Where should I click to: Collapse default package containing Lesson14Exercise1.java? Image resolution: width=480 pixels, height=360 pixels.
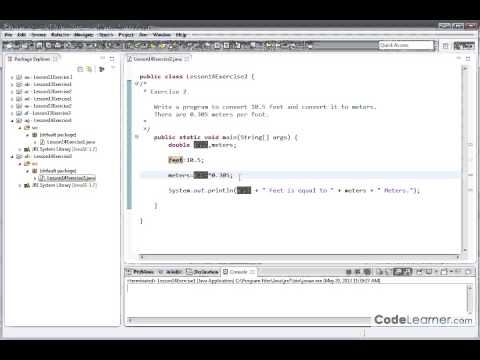(28, 135)
